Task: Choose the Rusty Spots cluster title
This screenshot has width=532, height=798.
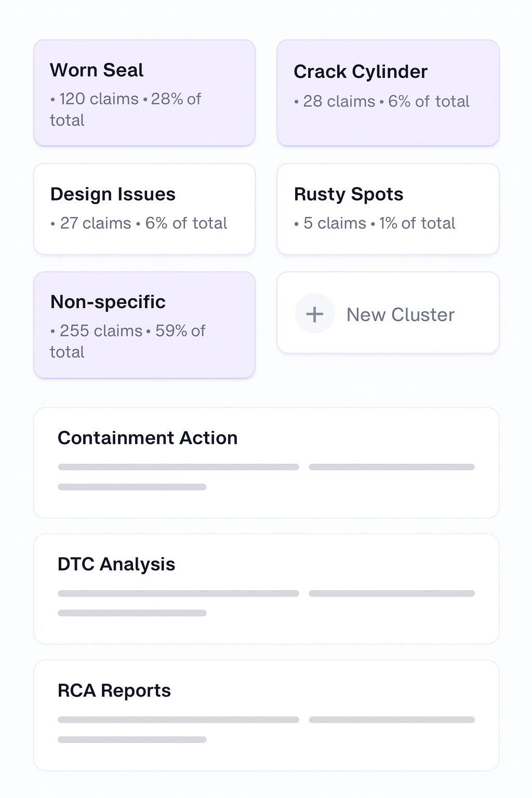Action: [349, 194]
